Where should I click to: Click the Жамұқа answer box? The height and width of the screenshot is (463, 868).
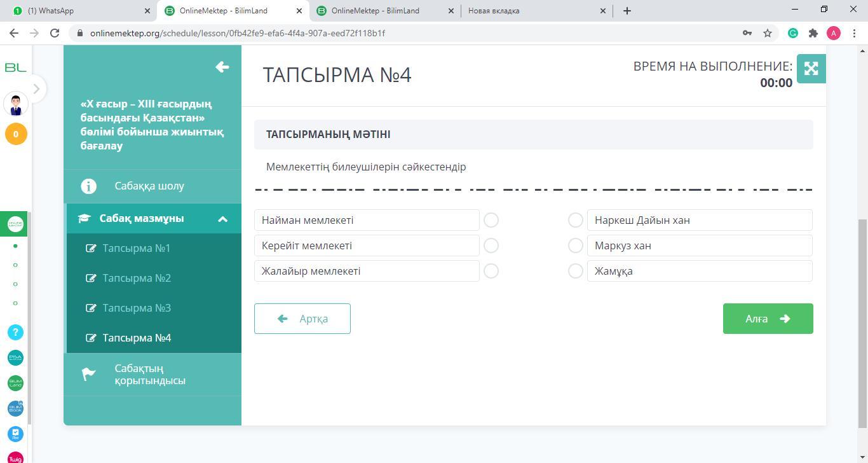[700, 271]
